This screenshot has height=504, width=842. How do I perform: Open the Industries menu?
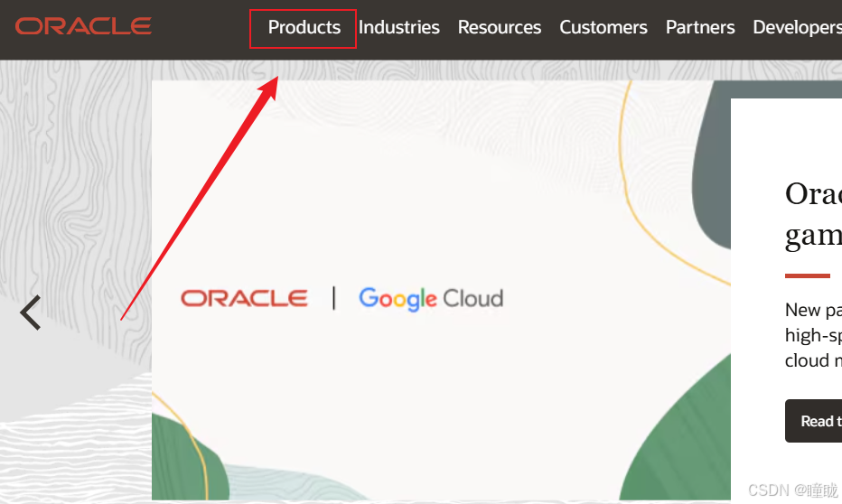(x=399, y=27)
